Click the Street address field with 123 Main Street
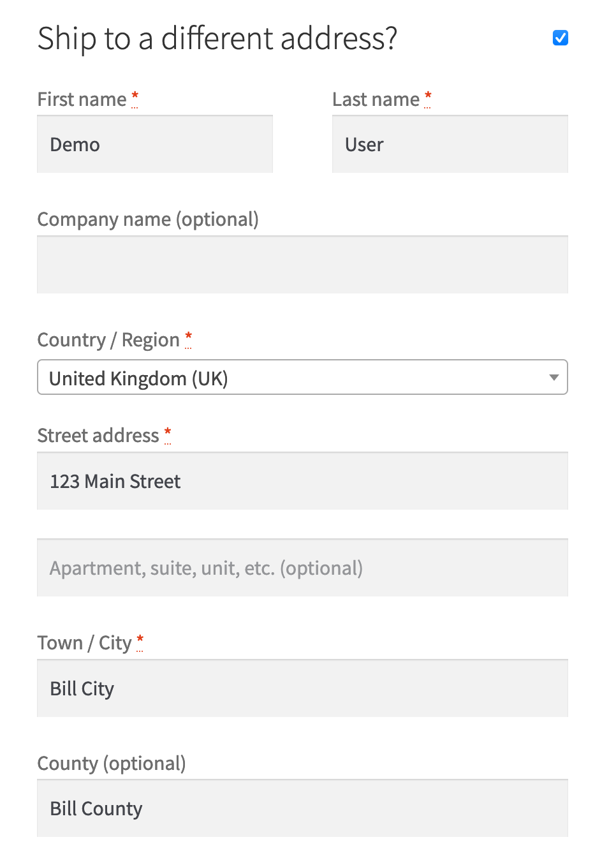The height and width of the screenshot is (865, 616). click(302, 481)
